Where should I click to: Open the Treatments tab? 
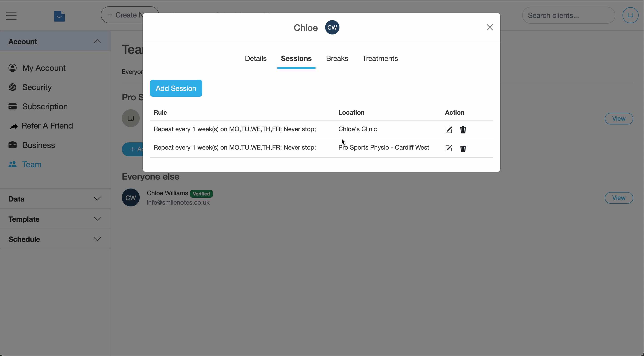[x=380, y=58]
